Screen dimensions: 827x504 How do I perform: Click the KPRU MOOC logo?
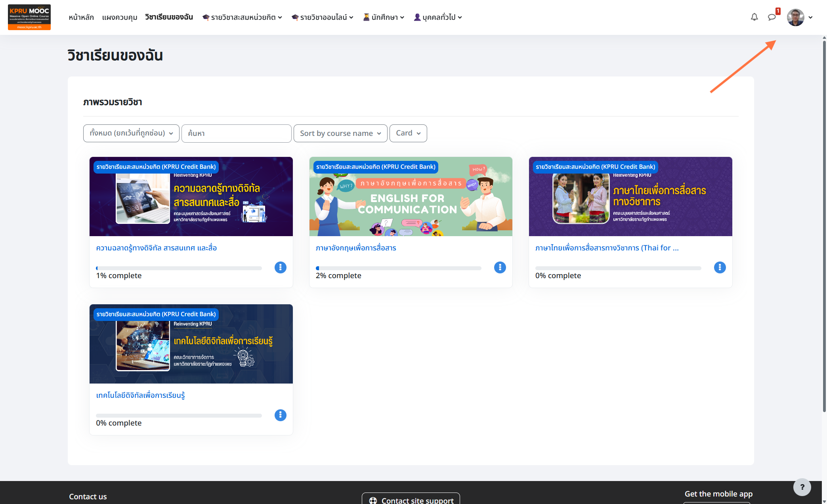pos(29,17)
